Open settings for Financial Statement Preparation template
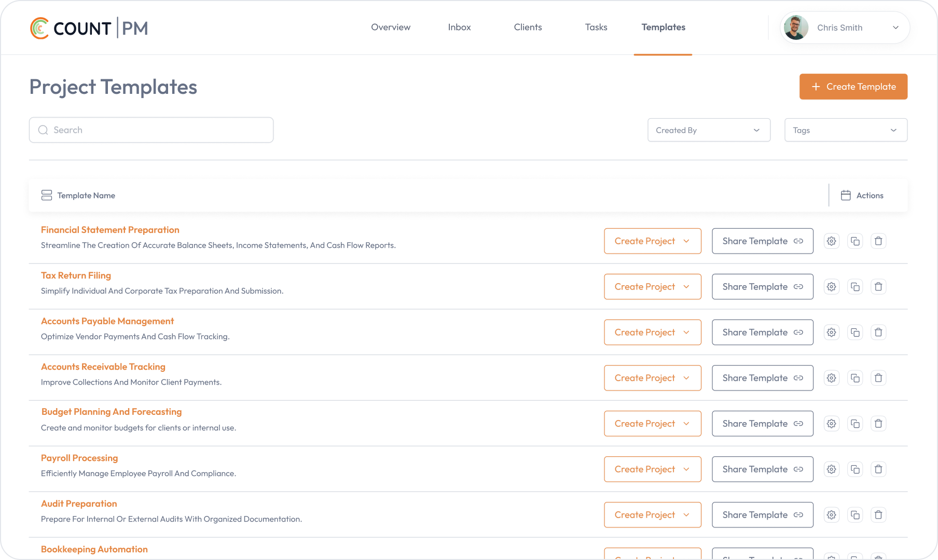Viewport: 938px width, 560px height. tap(831, 241)
